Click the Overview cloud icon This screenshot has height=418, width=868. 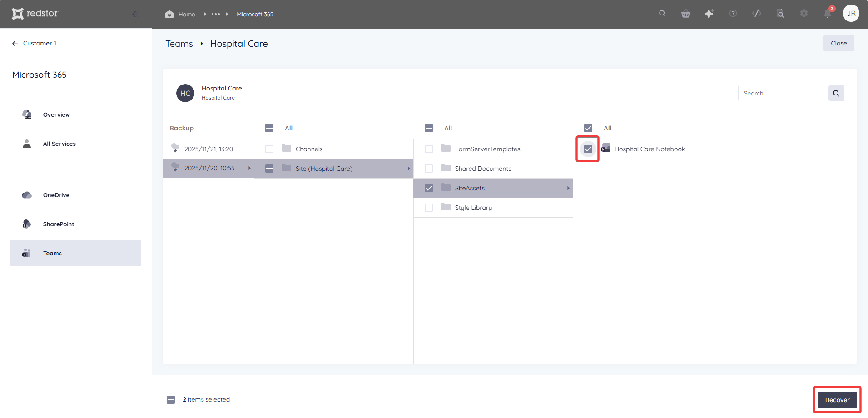[27, 114]
